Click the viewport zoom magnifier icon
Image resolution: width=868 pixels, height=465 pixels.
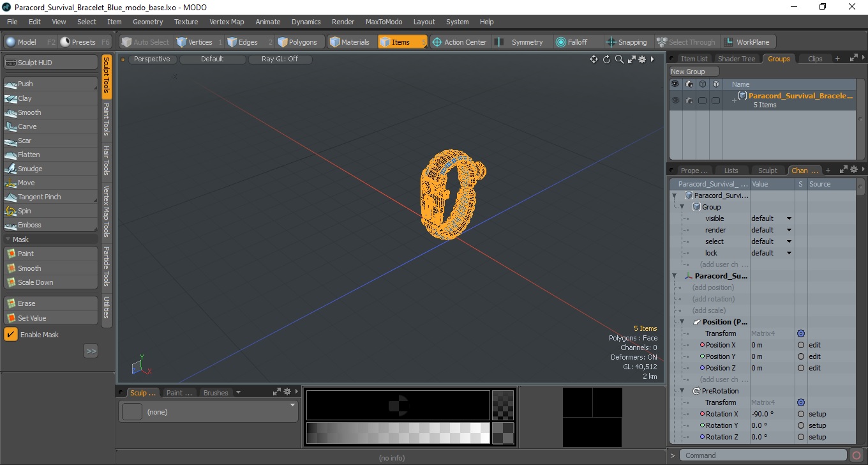point(619,59)
